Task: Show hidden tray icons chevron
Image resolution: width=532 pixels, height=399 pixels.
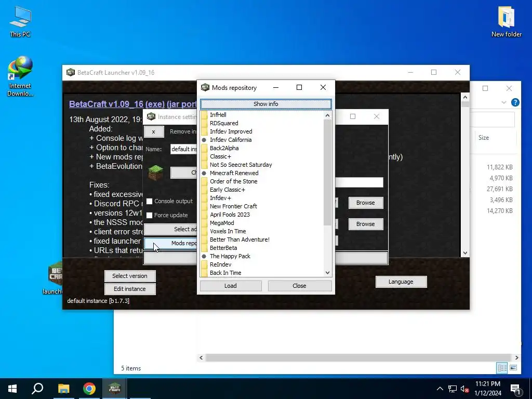Action: click(x=440, y=389)
